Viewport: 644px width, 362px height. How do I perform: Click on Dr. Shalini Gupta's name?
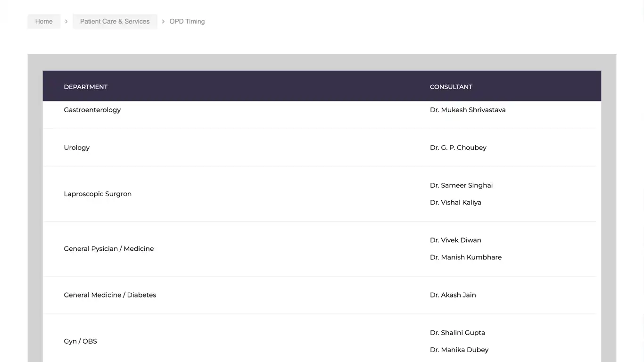point(457,333)
